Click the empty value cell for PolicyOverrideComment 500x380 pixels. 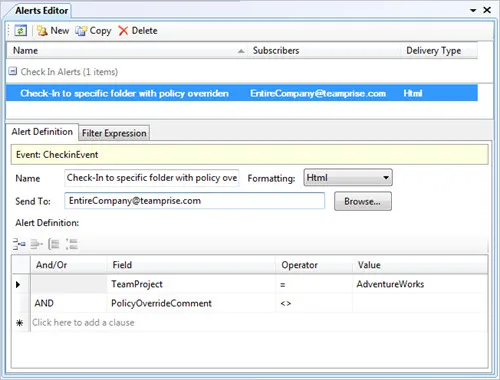click(420, 303)
